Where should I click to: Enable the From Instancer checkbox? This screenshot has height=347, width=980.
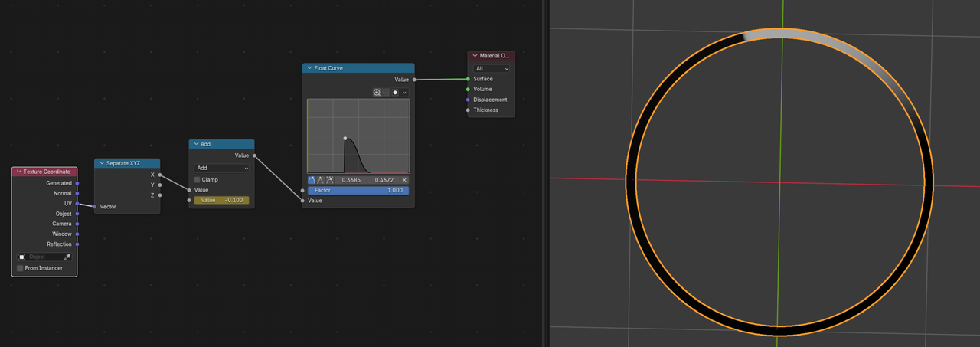[20, 268]
